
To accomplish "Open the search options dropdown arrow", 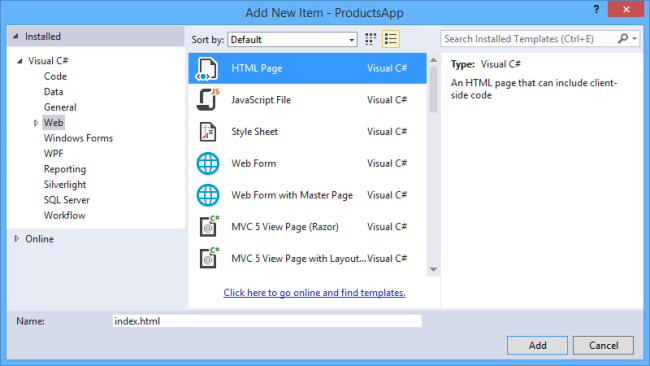I will [635, 39].
